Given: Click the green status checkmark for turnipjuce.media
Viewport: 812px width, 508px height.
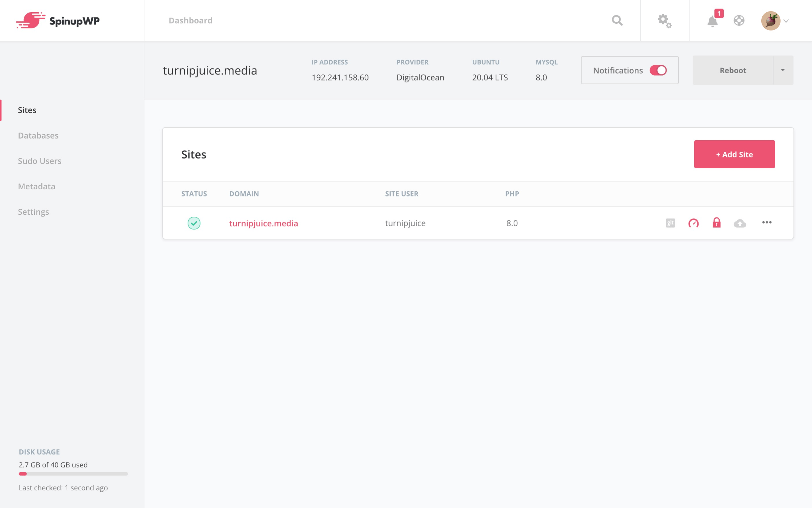Looking at the screenshot, I should [x=194, y=223].
